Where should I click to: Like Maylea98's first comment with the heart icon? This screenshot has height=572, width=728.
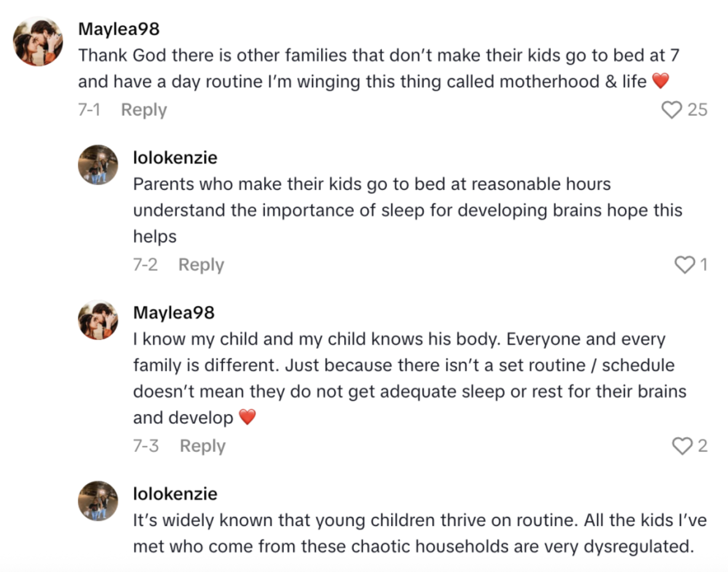(672, 110)
